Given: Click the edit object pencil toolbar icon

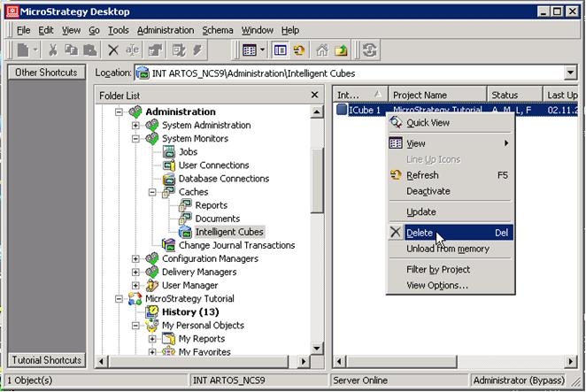Looking at the screenshot, I should [179, 50].
